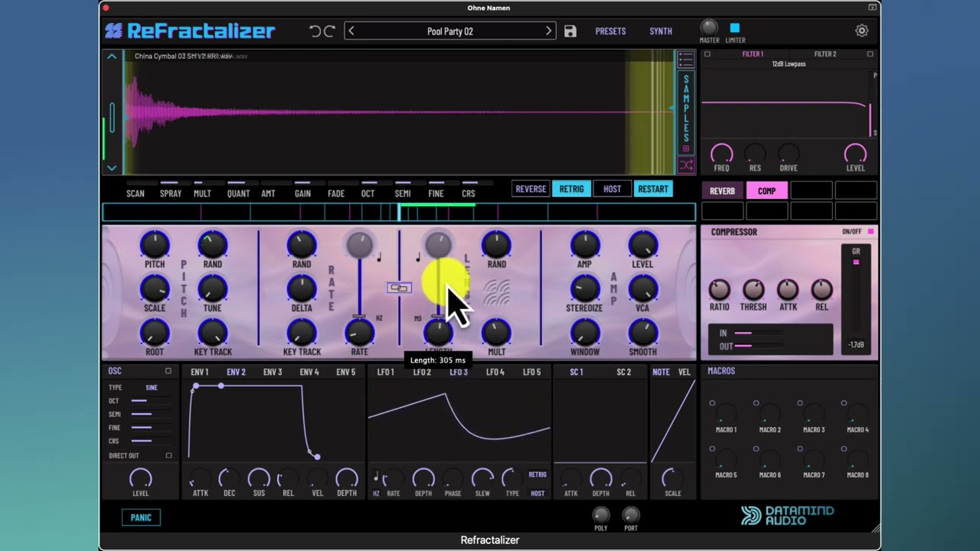Undo the last change with undo arrow
980x551 pixels.
click(315, 31)
